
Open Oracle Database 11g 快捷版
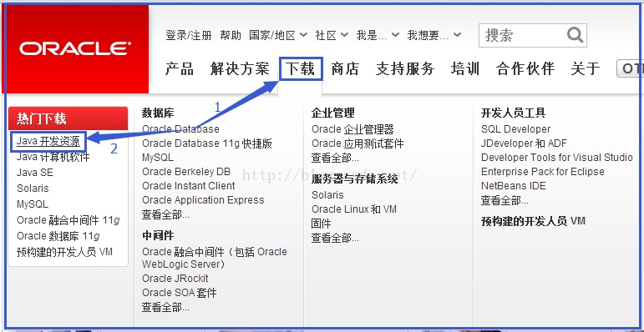click(x=207, y=143)
